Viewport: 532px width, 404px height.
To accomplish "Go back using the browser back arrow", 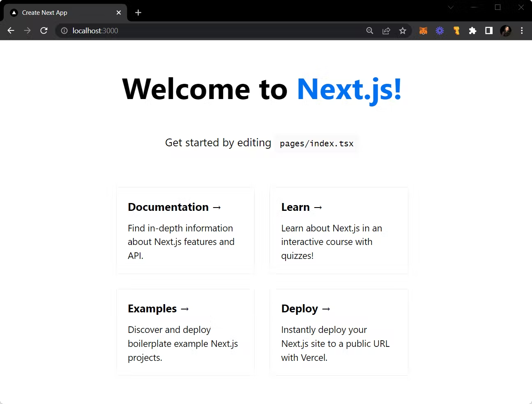I will (11, 30).
